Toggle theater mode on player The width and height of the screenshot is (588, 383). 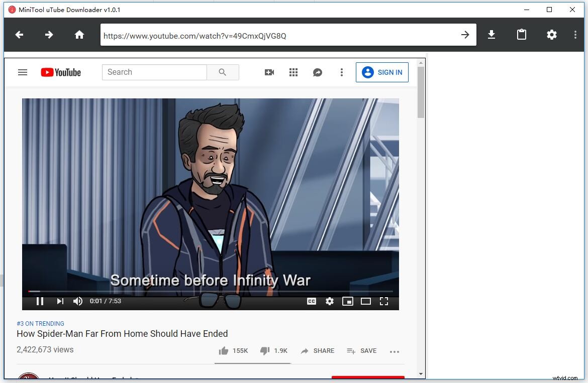(366, 301)
